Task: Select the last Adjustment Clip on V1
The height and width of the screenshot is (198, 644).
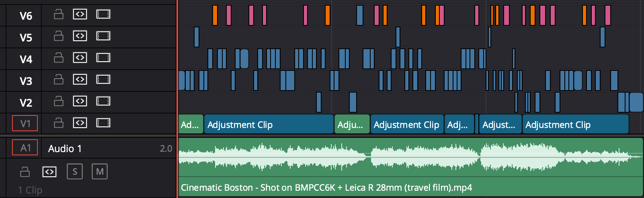Action: point(575,124)
